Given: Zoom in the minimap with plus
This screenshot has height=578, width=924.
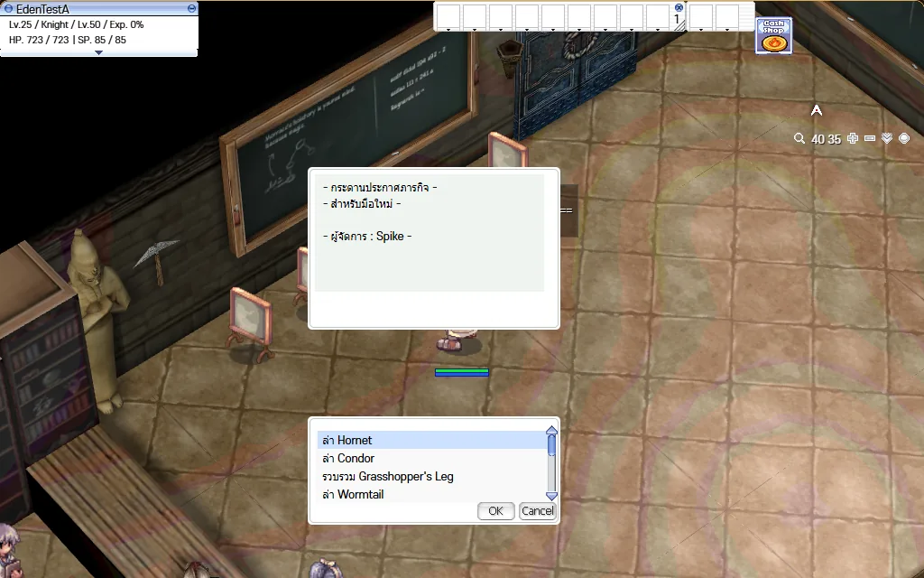Looking at the screenshot, I should (x=852, y=138).
